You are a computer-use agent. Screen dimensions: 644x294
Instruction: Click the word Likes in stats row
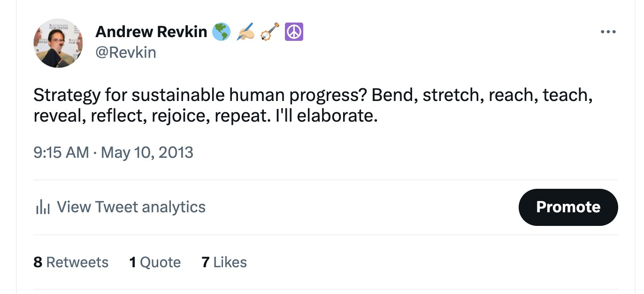pyautogui.click(x=230, y=262)
